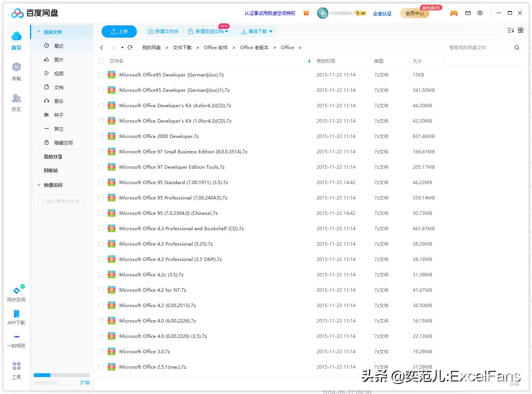
Task: Click the 会员中心 button
Action: (415, 13)
